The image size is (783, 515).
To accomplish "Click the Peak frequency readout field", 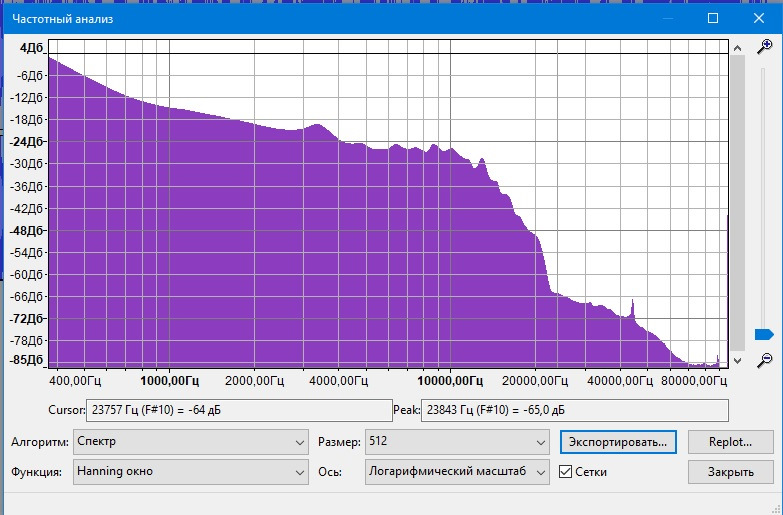I will pos(575,409).
